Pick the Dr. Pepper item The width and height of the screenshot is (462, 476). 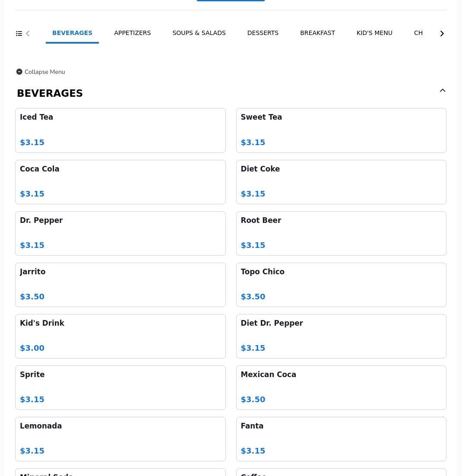120,233
